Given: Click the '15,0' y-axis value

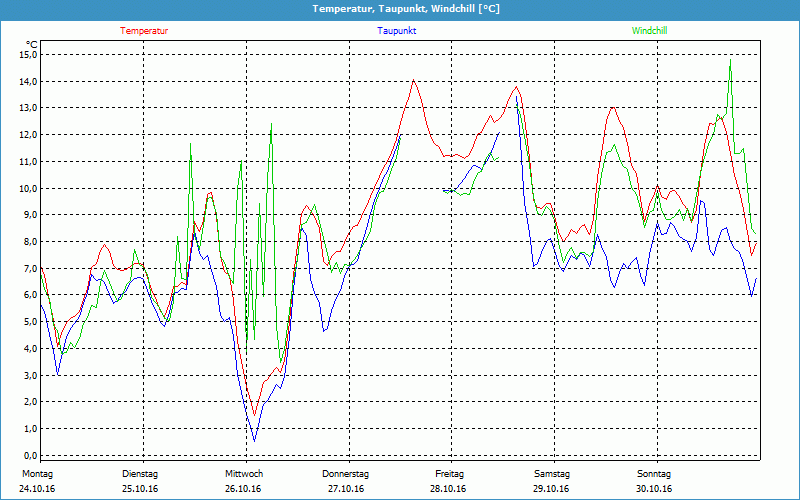Looking at the screenshot, I should (28, 55).
